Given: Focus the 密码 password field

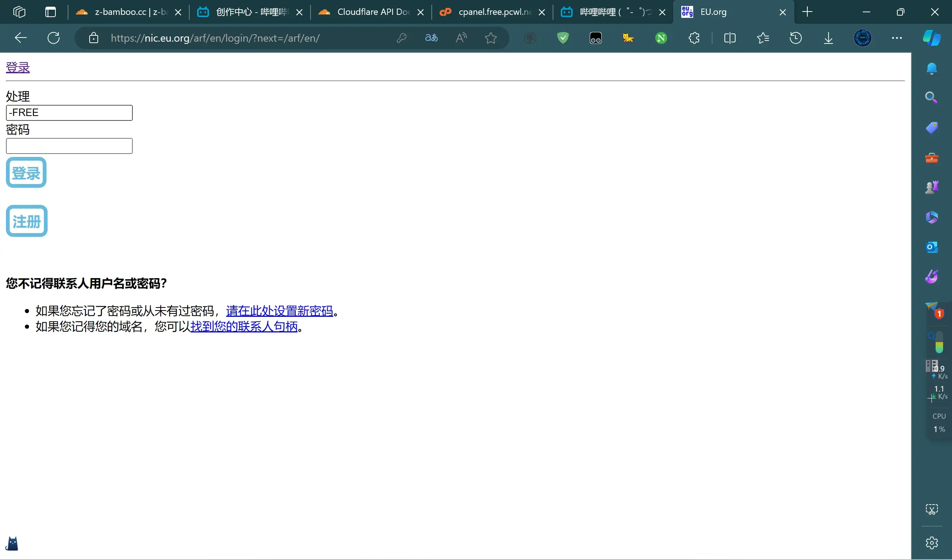Looking at the screenshot, I should click(x=69, y=146).
